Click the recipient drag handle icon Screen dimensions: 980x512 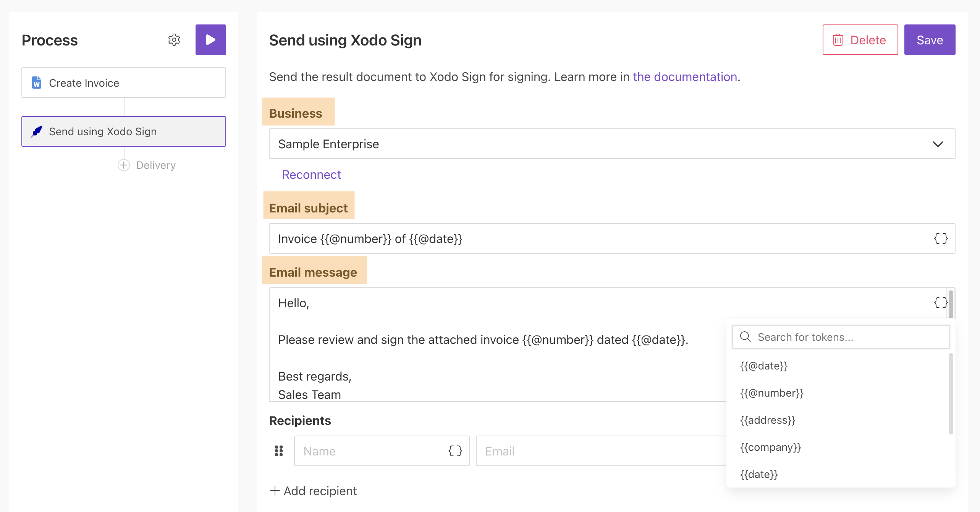pos(279,451)
